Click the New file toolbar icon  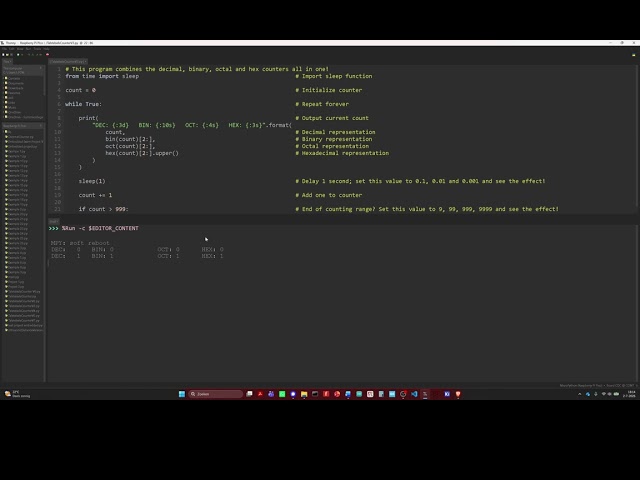pyautogui.click(x=3, y=55)
